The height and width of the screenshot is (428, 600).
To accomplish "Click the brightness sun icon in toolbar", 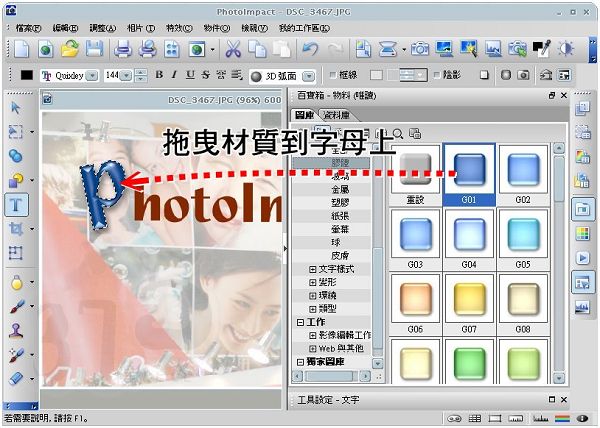I will click(566, 50).
